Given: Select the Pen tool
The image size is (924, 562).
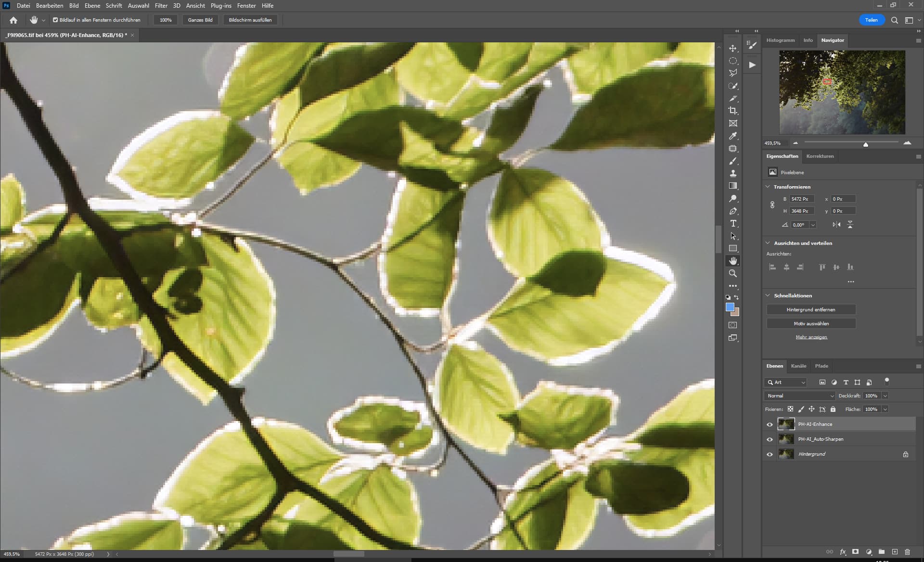Looking at the screenshot, I should (x=732, y=211).
